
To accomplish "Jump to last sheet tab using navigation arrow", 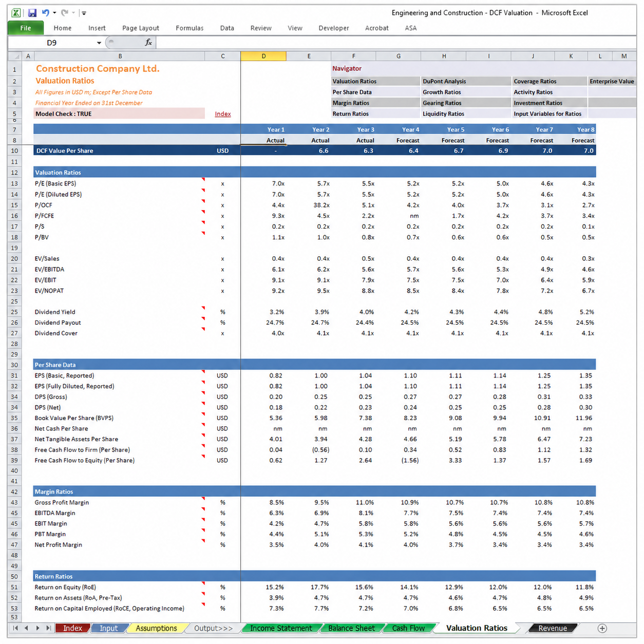I will (x=48, y=628).
